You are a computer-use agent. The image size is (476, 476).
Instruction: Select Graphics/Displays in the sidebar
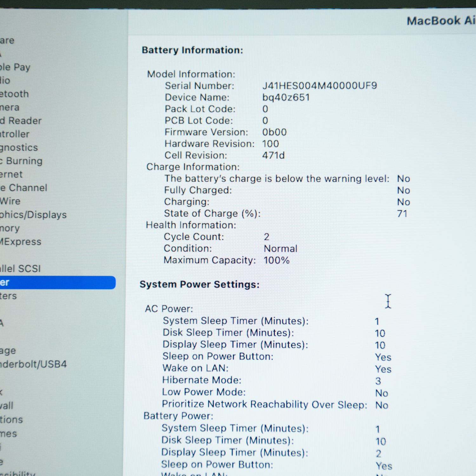pyautogui.click(x=33, y=215)
